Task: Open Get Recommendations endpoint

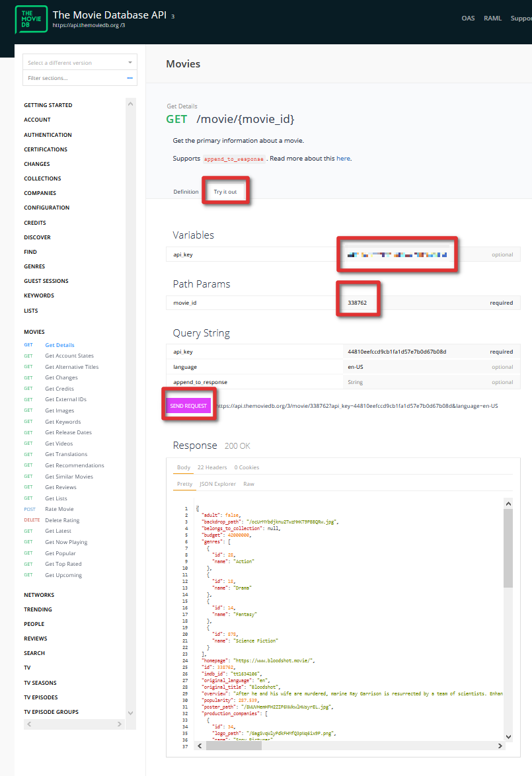Action: point(74,465)
